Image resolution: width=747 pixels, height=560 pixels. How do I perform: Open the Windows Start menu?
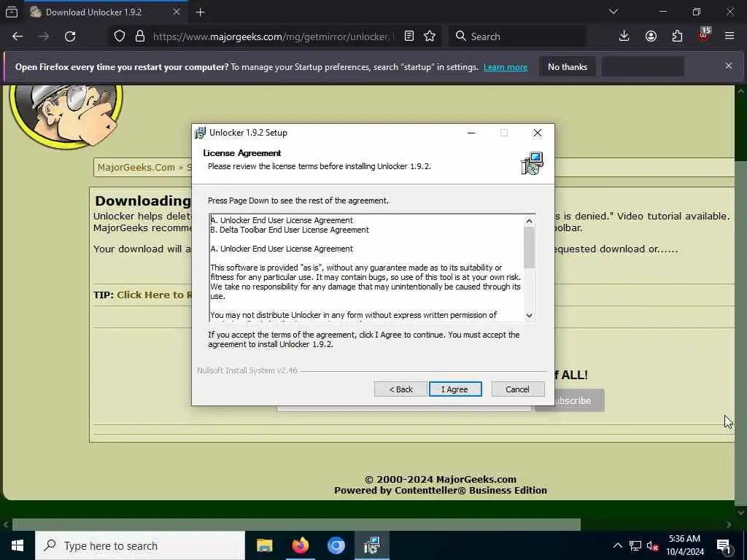(18, 545)
